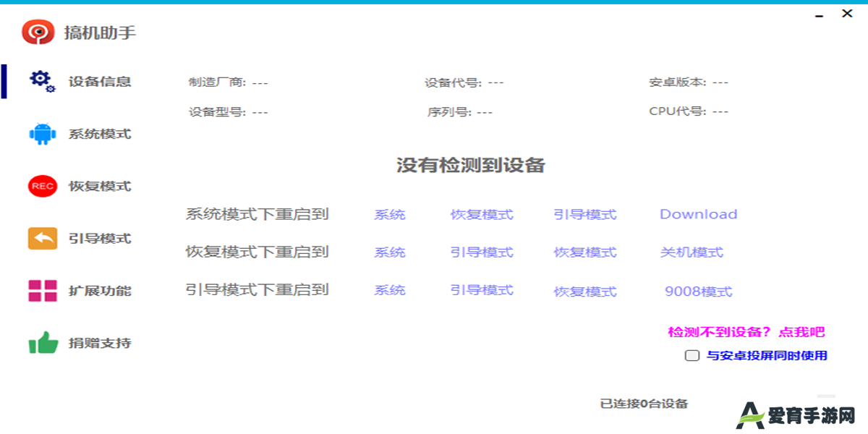The image size is (868, 434).
Task: Click Download link in 系统模式下重启到 row
Action: click(x=698, y=214)
